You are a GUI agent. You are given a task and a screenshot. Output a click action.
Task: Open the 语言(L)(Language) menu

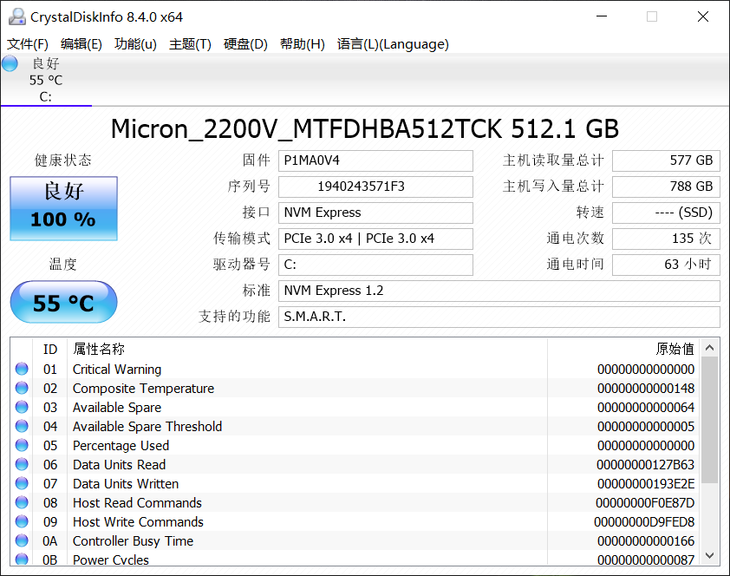coord(393,44)
